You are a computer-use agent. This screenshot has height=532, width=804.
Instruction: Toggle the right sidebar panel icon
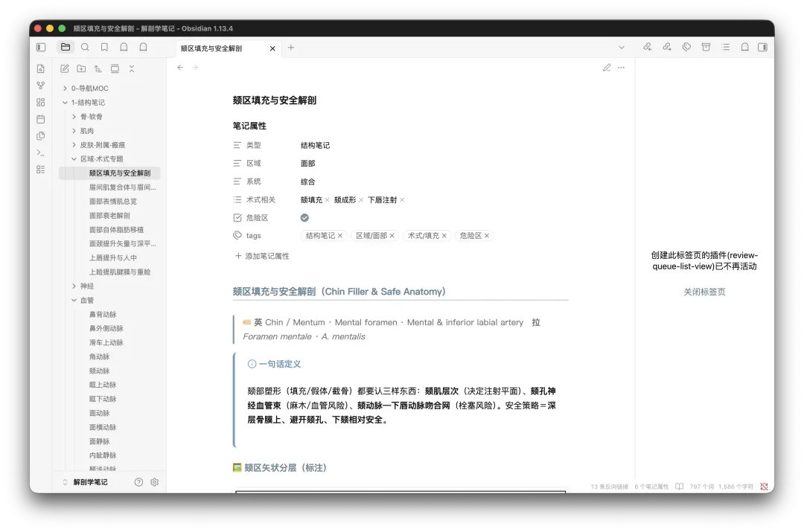tap(763, 47)
